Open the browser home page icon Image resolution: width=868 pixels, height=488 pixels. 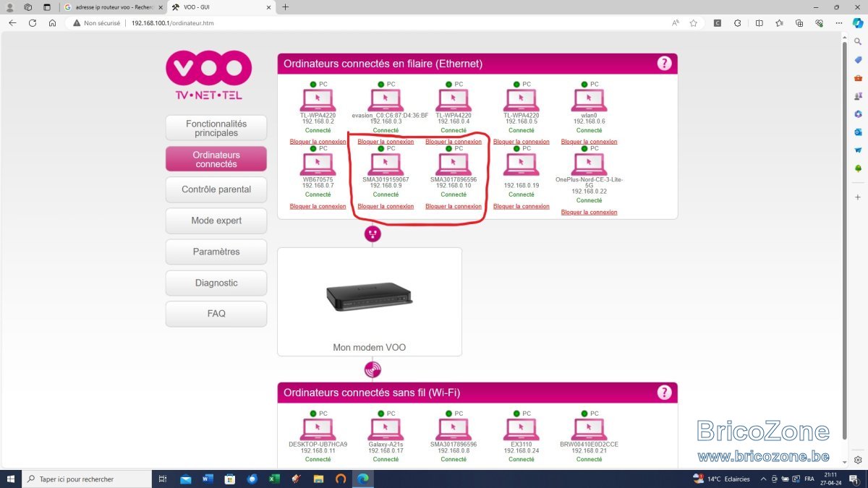coord(53,23)
